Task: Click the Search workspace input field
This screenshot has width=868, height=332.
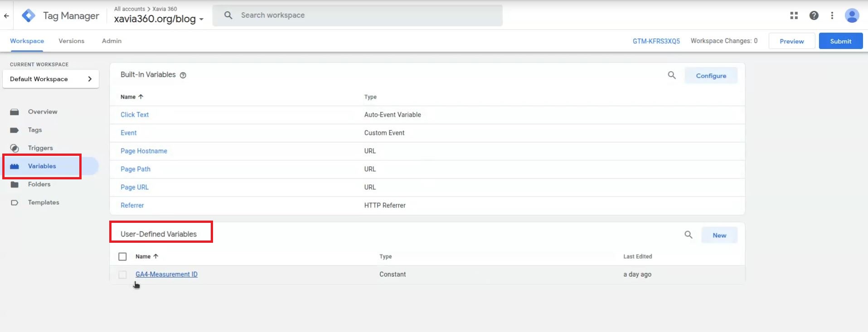Action: click(357, 15)
